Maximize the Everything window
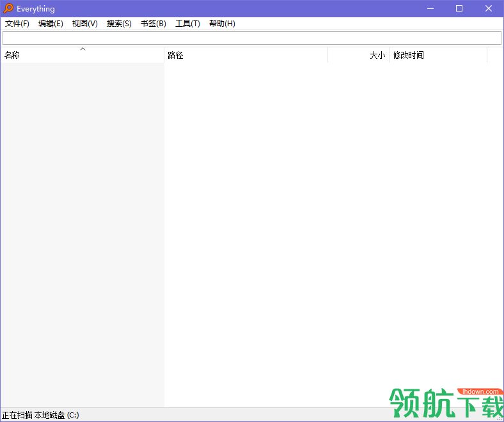The width and height of the screenshot is (504, 422). (x=459, y=8)
